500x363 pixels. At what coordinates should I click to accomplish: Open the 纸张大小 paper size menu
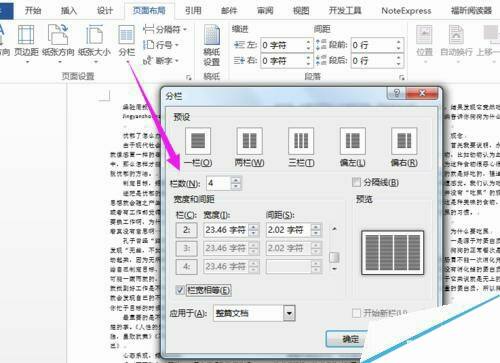click(x=94, y=43)
